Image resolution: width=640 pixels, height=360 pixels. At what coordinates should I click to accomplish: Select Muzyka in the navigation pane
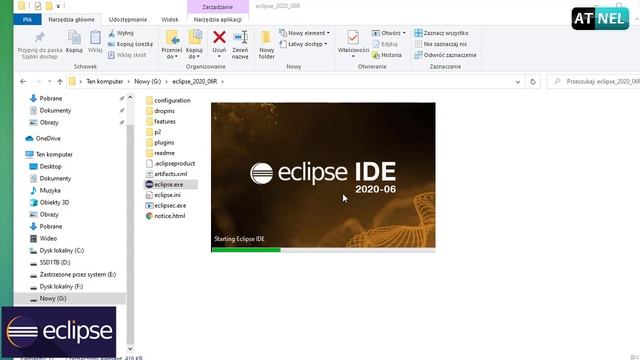(x=50, y=190)
